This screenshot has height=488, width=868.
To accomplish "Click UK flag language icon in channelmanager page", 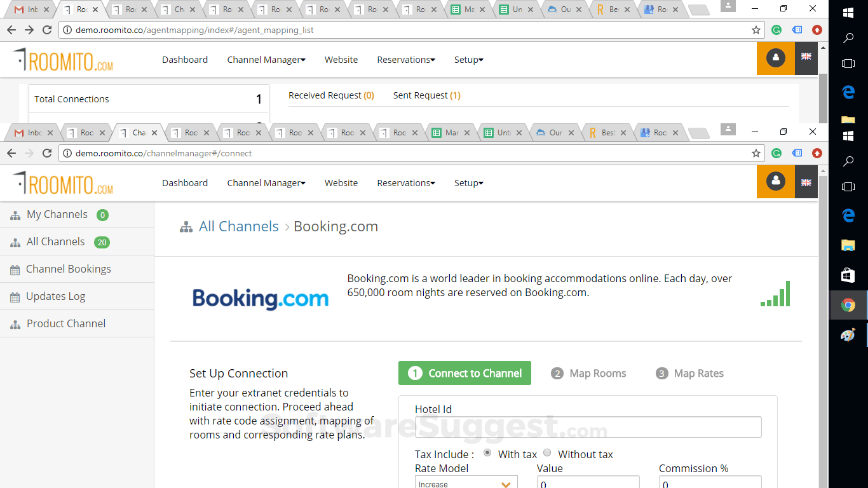I will 806,182.
